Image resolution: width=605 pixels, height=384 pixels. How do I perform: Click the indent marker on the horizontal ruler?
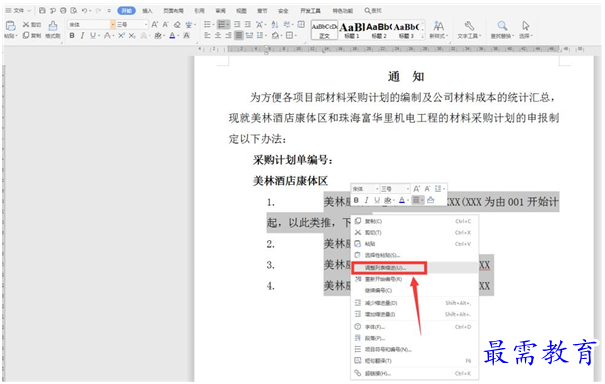pyautogui.click(x=266, y=49)
